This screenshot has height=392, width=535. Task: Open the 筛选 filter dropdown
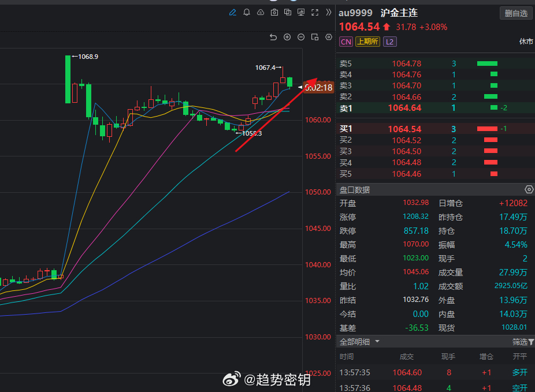523,341
